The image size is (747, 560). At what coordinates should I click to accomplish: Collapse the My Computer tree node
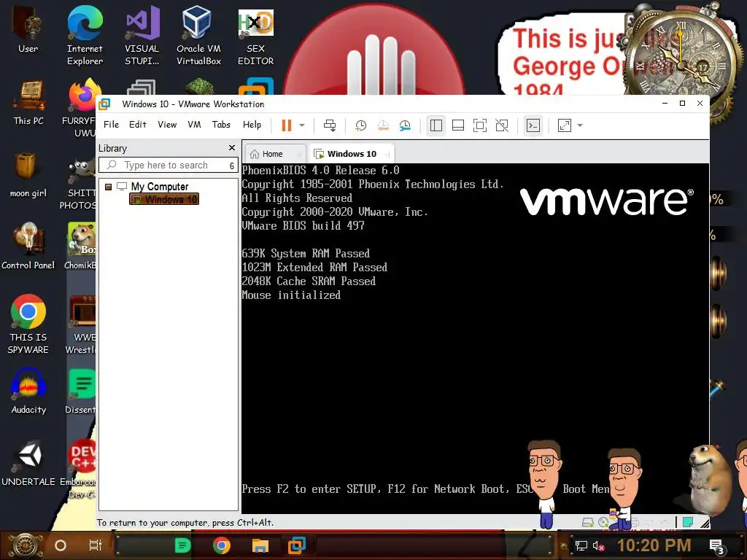(x=108, y=187)
